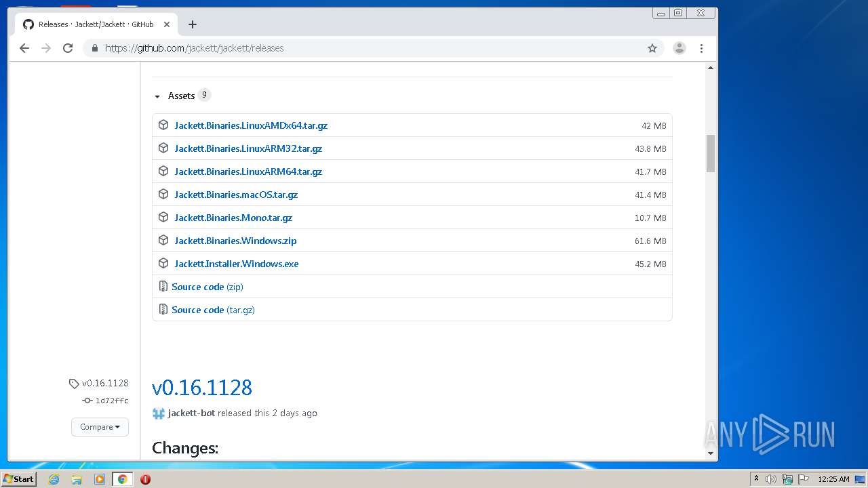Screen dimensions: 868x488
Task: Launch the media player taskbar icon
Action: (x=100, y=479)
